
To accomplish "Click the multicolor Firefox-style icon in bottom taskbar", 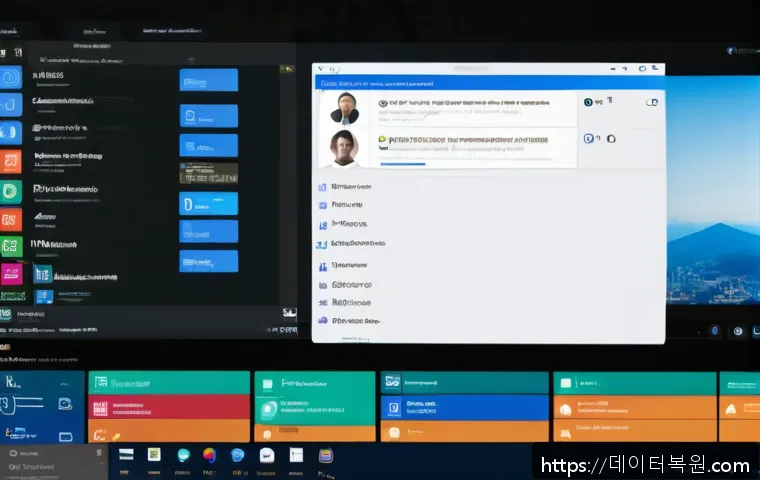I will pos(209,455).
